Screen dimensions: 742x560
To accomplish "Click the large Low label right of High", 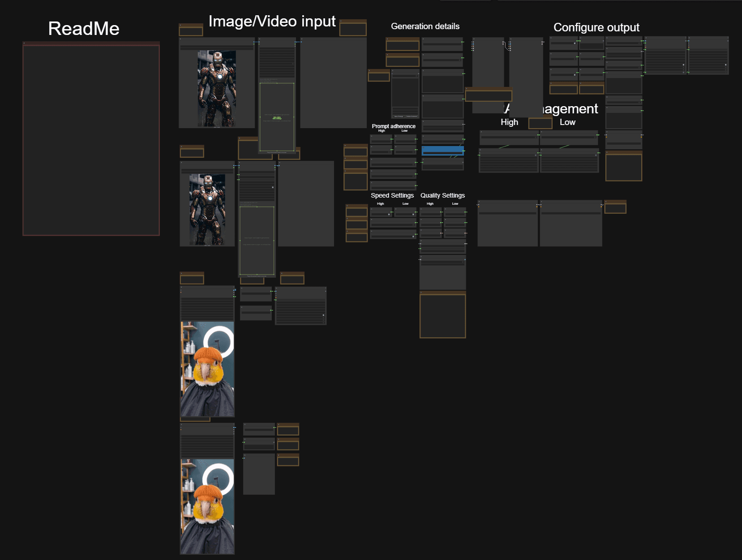I will tap(567, 122).
